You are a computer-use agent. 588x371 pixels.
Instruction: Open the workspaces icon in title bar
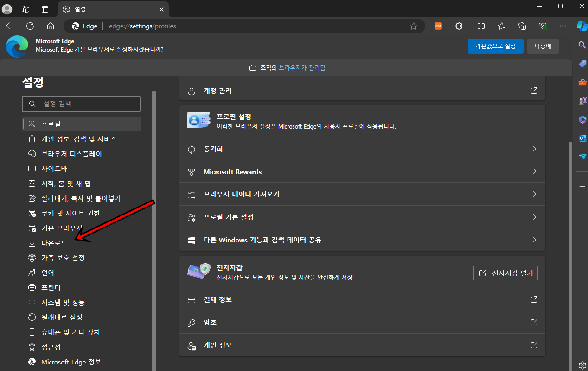(x=26, y=9)
